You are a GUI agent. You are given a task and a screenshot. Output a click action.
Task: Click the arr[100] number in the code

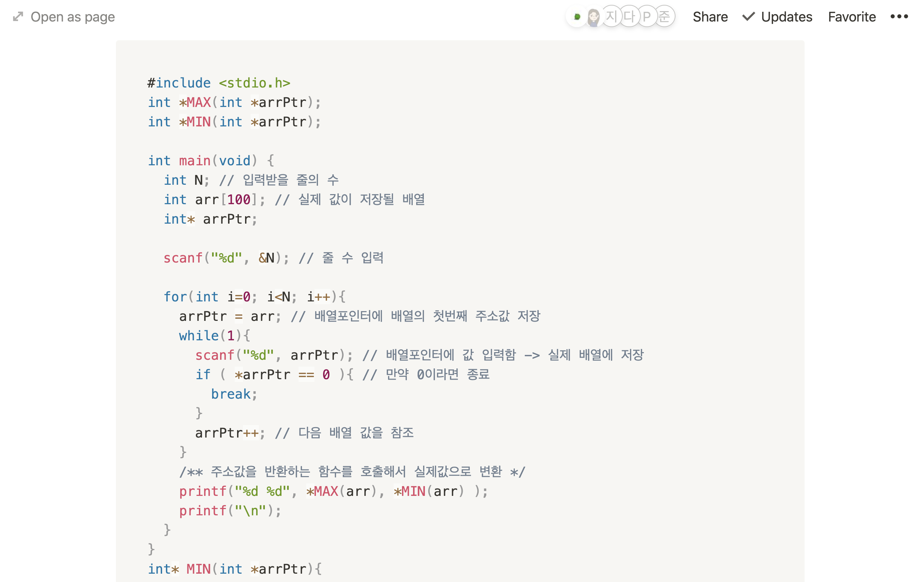(x=239, y=200)
